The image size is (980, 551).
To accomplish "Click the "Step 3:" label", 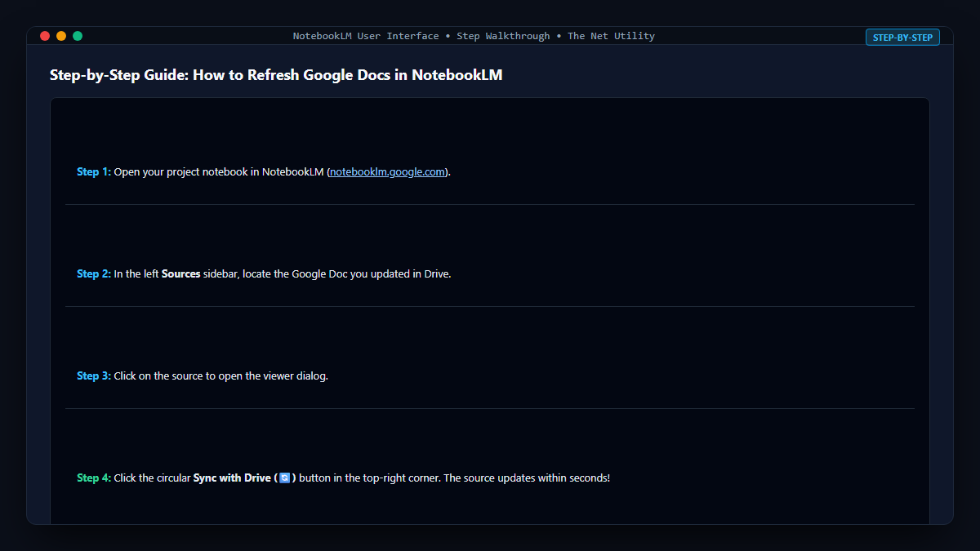I will click(x=94, y=376).
